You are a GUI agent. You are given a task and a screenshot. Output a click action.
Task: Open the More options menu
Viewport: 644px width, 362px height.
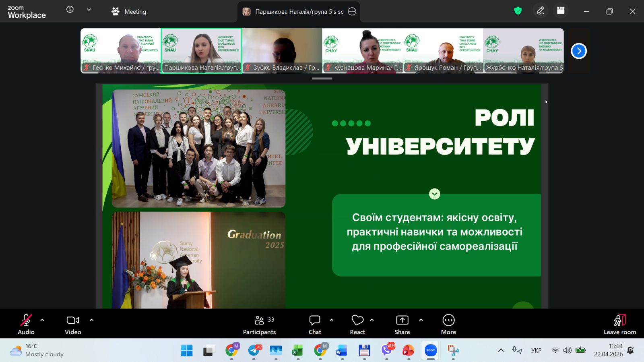pyautogui.click(x=448, y=325)
